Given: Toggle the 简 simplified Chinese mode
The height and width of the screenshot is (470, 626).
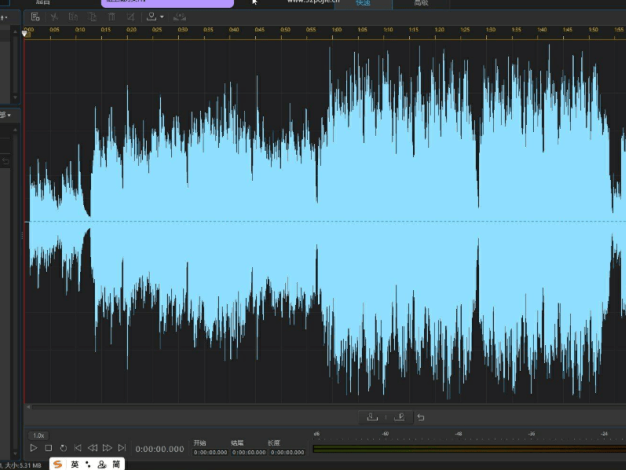Looking at the screenshot, I should click(116, 464).
